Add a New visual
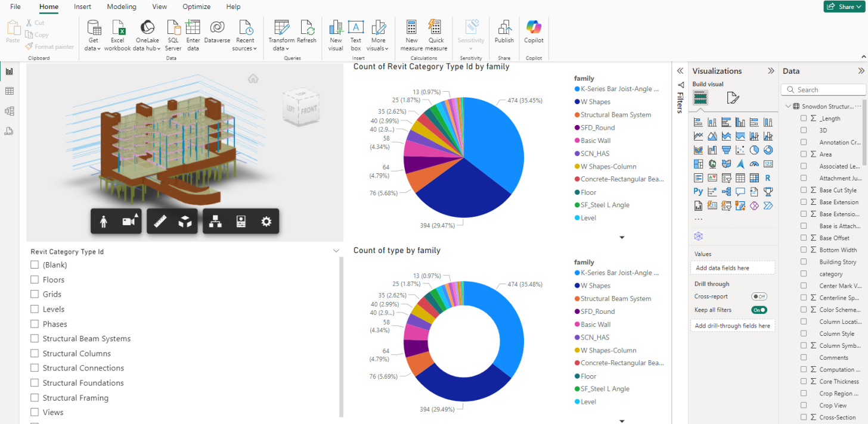This screenshot has width=868, height=424. click(336, 35)
